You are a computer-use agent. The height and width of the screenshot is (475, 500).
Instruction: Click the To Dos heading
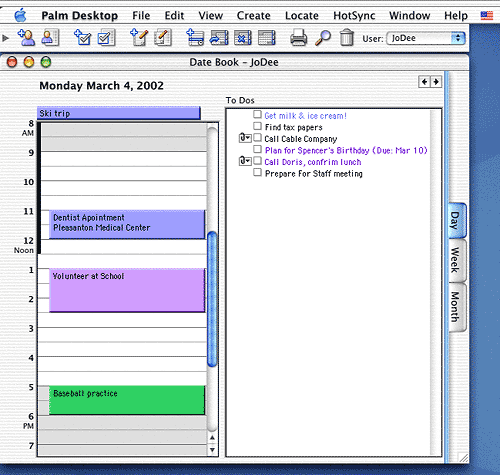click(240, 100)
